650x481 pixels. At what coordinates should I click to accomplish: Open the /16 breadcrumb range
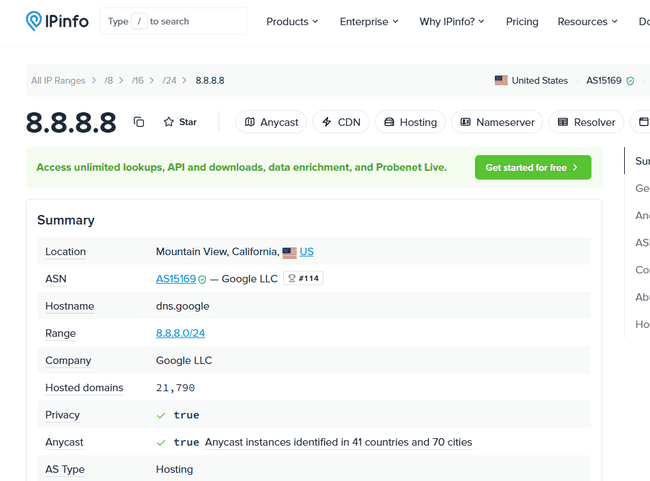click(x=138, y=80)
